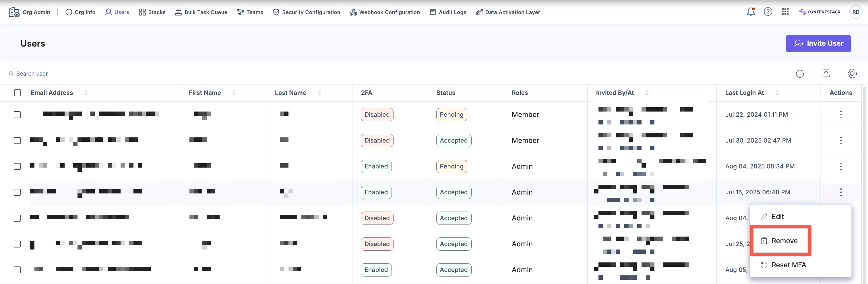The width and height of the screenshot is (868, 284).
Task: Toggle the select-all checkbox beside Email Address
Action: 18,93
